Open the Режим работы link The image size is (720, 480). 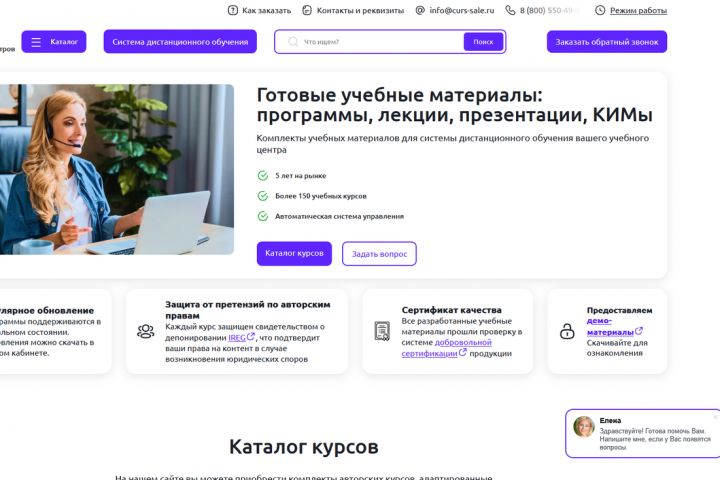click(638, 11)
